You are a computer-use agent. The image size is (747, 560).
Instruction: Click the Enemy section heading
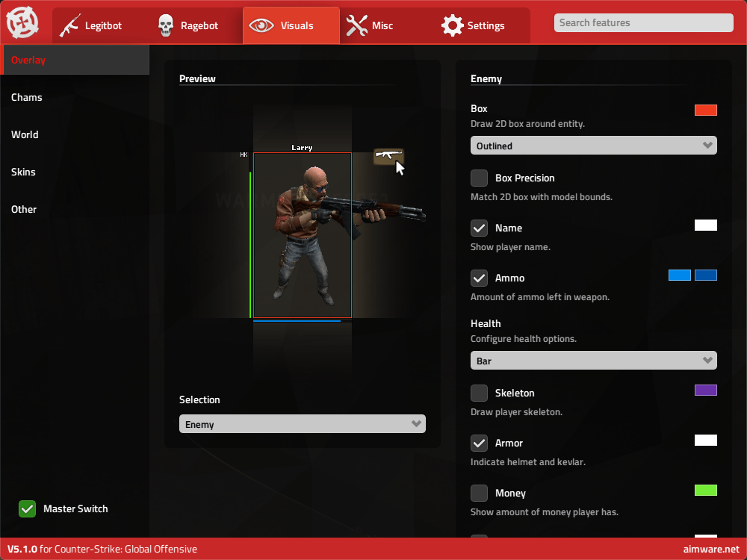(486, 78)
